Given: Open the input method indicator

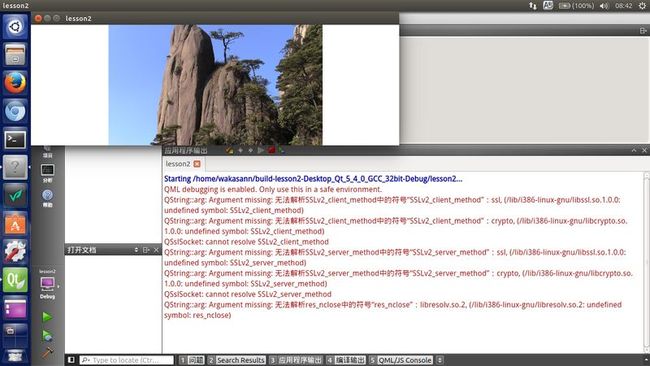Looking at the screenshot, I should (x=548, y=6).
